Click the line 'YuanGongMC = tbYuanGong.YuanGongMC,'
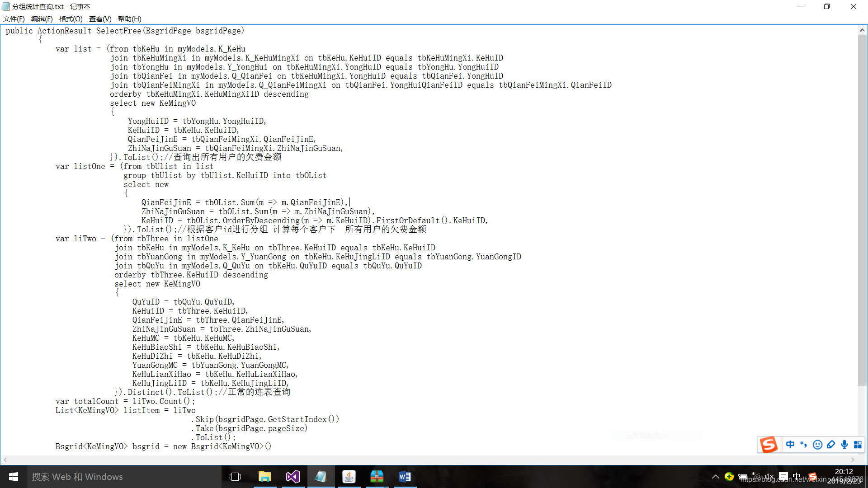 point(211,365)
